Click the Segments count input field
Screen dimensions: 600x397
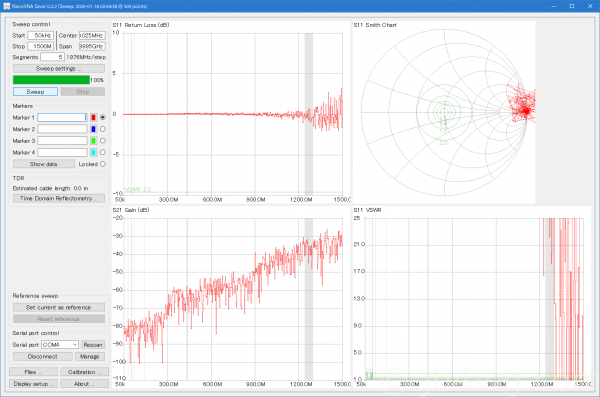click(x=52, y=57)
